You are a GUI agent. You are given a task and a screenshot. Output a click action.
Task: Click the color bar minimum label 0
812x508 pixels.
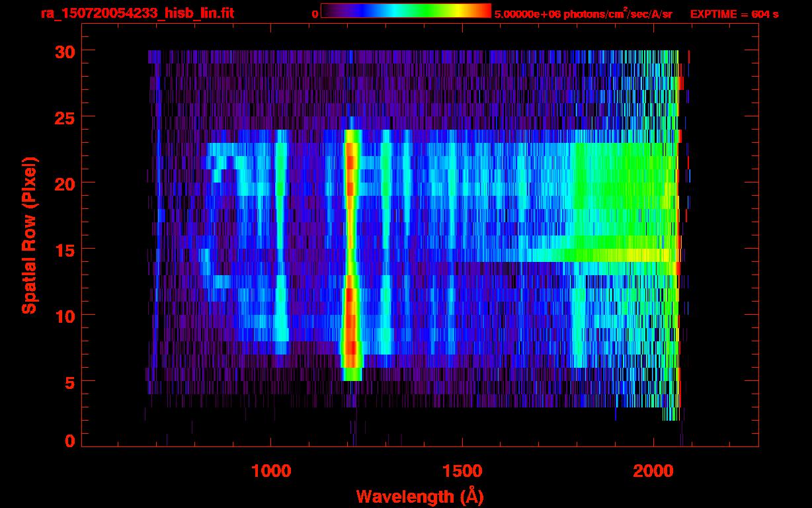point(315,14)
